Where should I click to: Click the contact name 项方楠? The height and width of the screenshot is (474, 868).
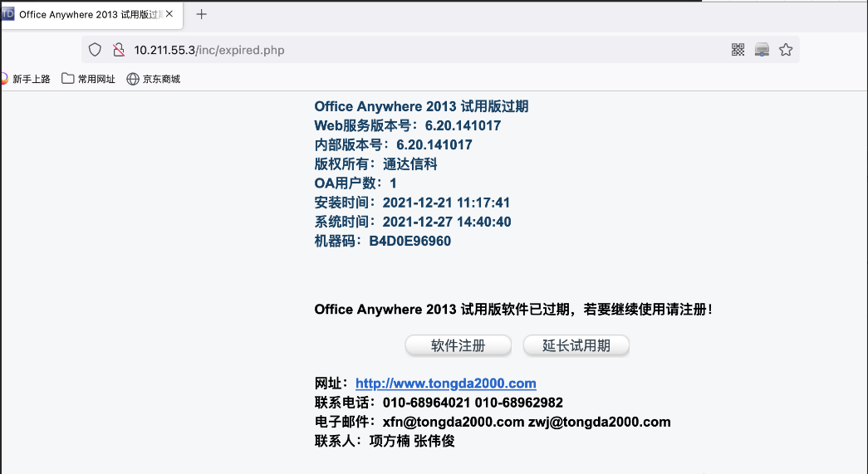point(390,441)
